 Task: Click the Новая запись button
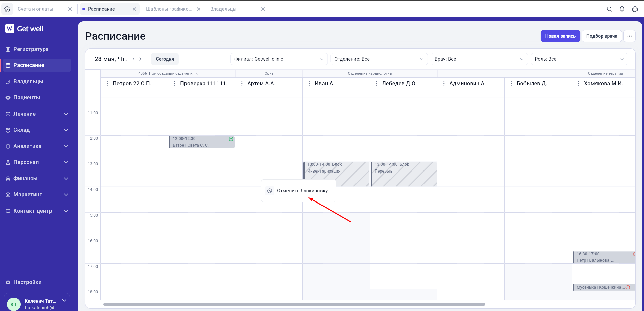click(560, 36)
